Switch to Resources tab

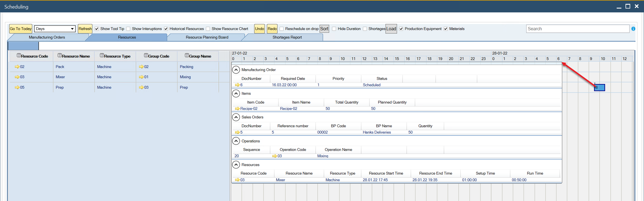[x=127, y=37]
